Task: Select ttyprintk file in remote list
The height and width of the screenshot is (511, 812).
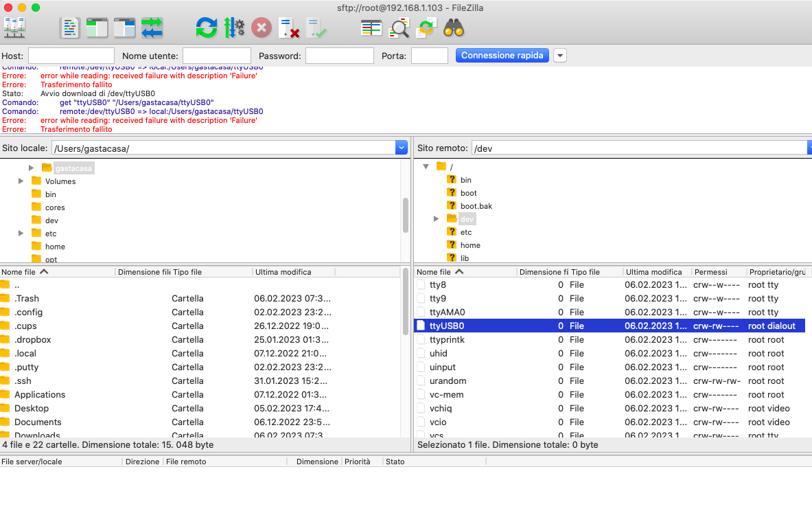Action: click(610, 339)
